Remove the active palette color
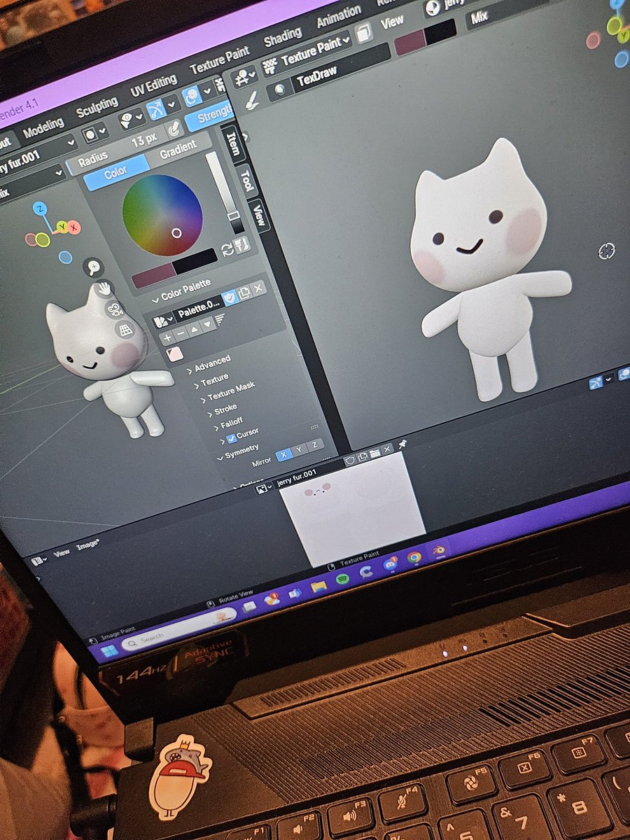The image size is (630, 840). (x=179, y=333)
